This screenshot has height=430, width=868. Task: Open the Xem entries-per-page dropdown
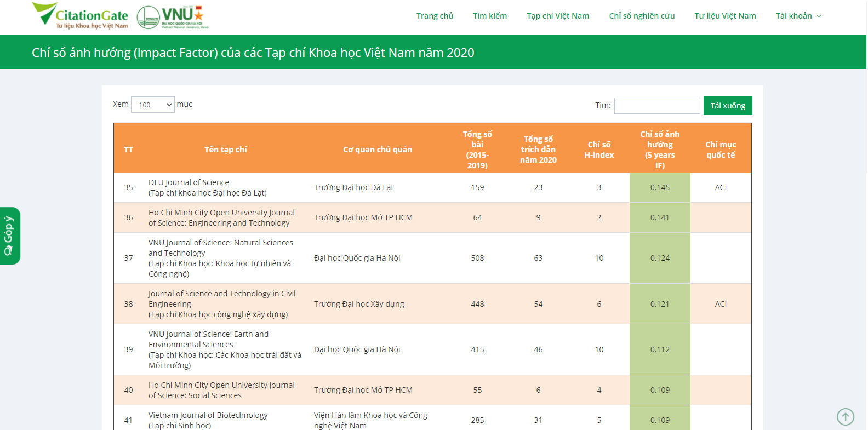[152, 105]
